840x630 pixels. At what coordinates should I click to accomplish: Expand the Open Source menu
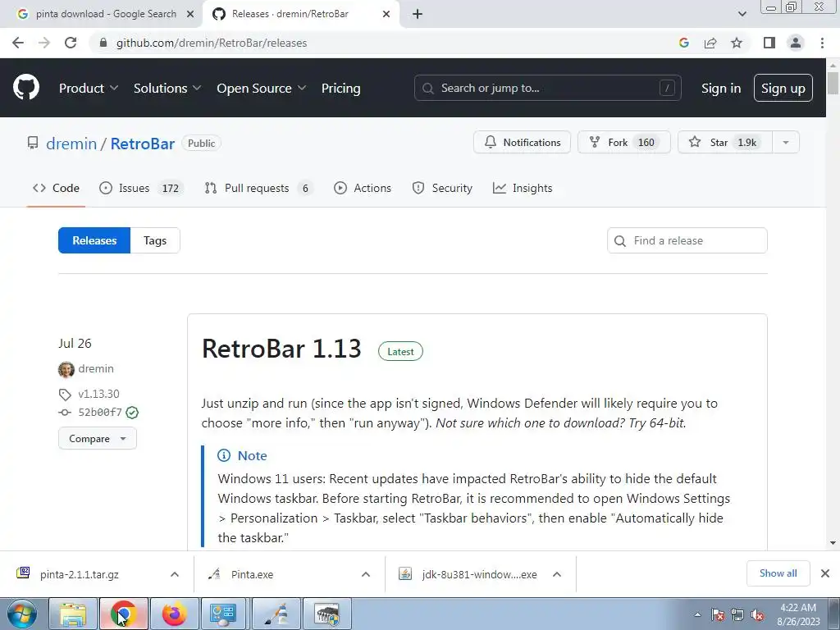[x=261, y=88]
